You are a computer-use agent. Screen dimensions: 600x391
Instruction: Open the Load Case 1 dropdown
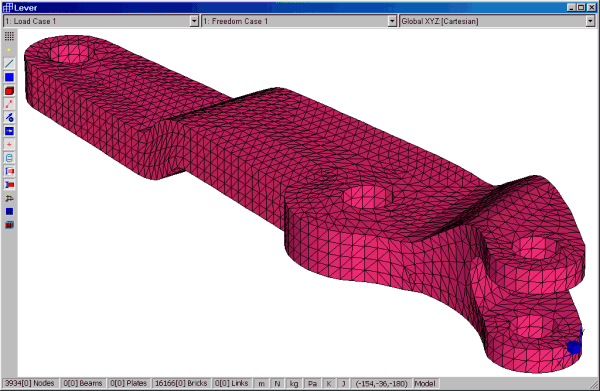point(101,21)
